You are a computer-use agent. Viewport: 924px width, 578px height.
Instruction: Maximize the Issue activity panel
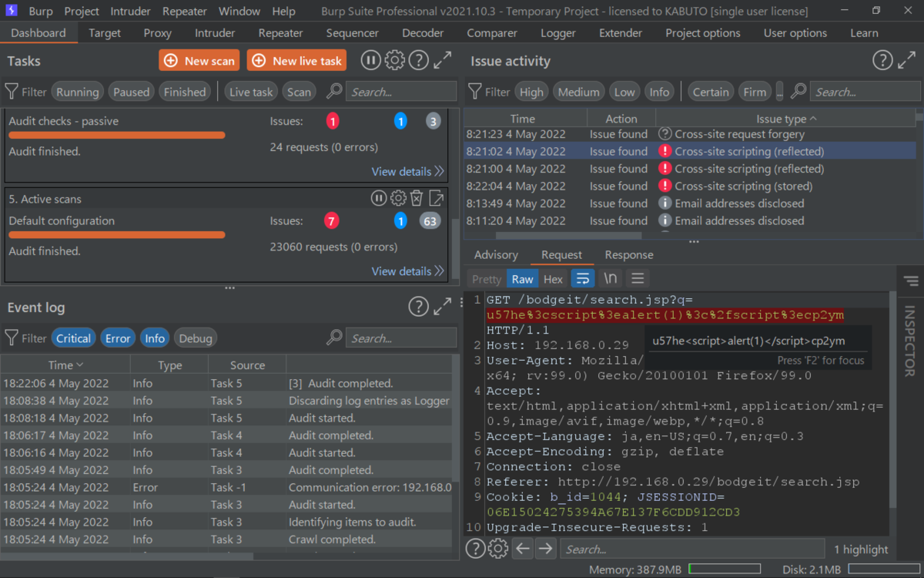[x=907, y=61]
